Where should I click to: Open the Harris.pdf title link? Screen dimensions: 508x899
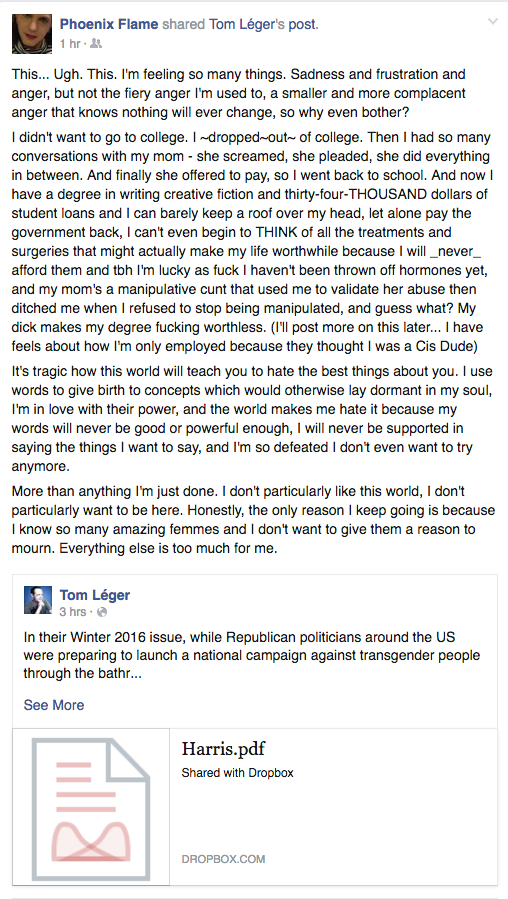223,749
